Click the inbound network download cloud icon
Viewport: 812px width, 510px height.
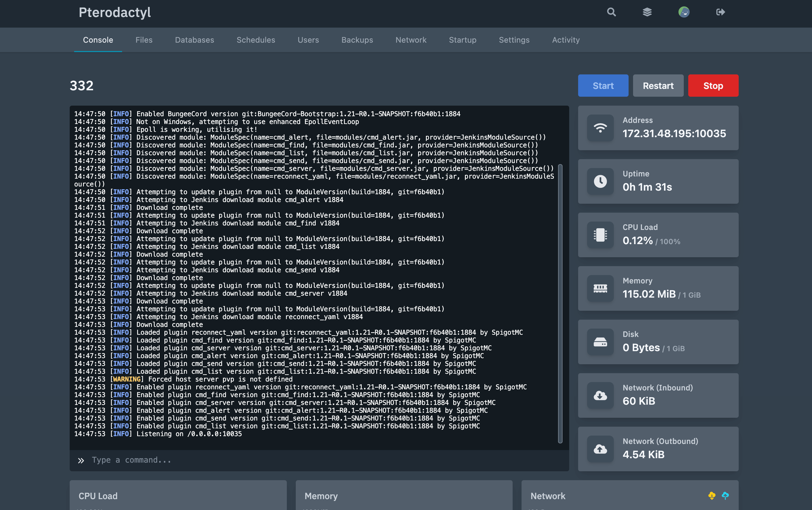(600, 395)
